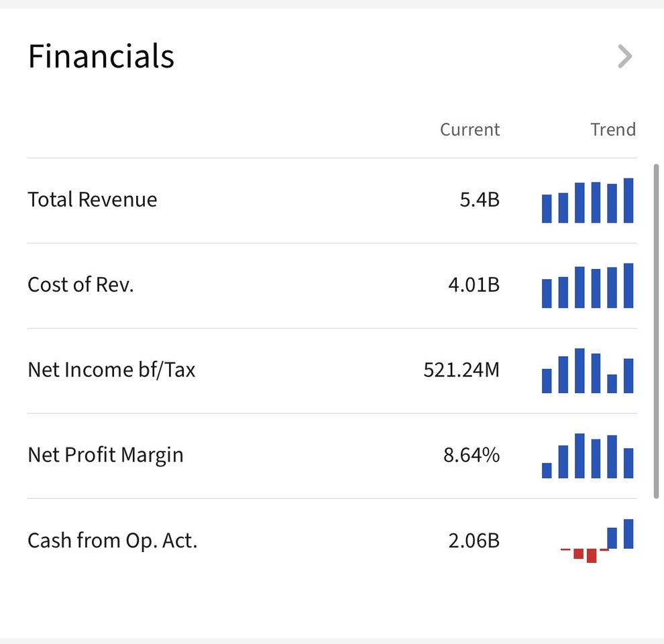Select the 521.24M net income value

[x=461, y=370]
